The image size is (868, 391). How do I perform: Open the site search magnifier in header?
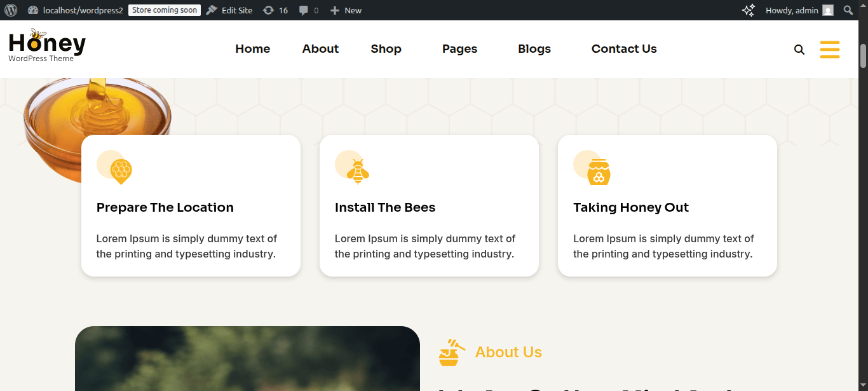click(x=799, y=50)
